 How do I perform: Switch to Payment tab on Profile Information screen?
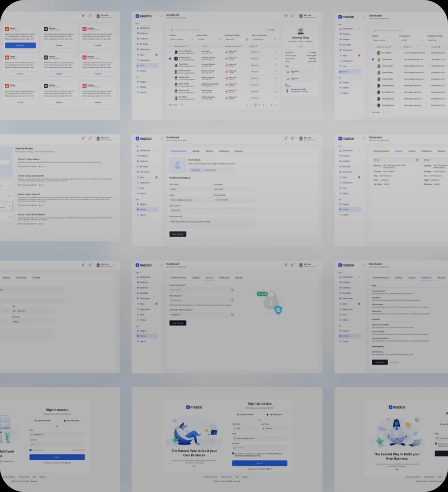[x=239, y=151]
